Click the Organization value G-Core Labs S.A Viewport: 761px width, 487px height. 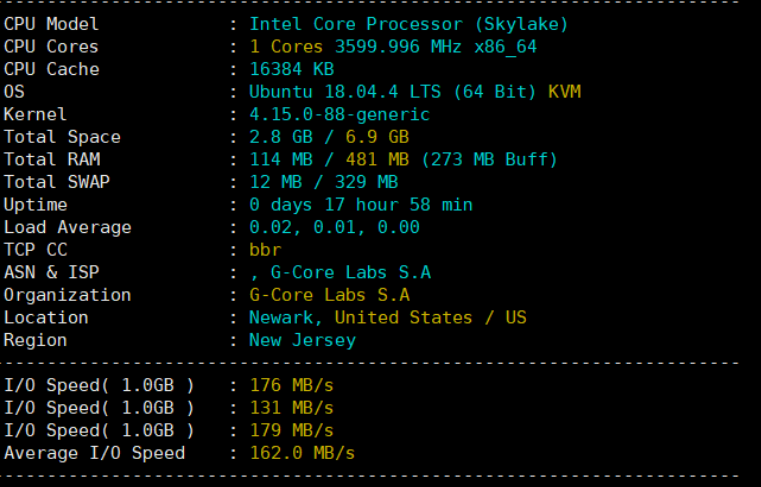click(329, 295)
